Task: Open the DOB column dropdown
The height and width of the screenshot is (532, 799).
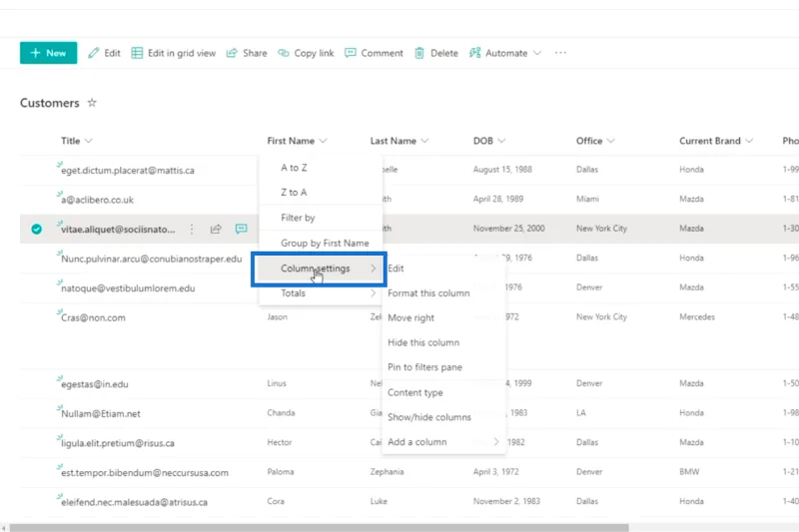Action: point(501,141)
